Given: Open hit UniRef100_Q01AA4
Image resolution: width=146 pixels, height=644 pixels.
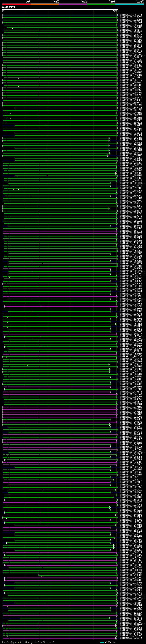Looking at the screenshot, I should point(131,22).
